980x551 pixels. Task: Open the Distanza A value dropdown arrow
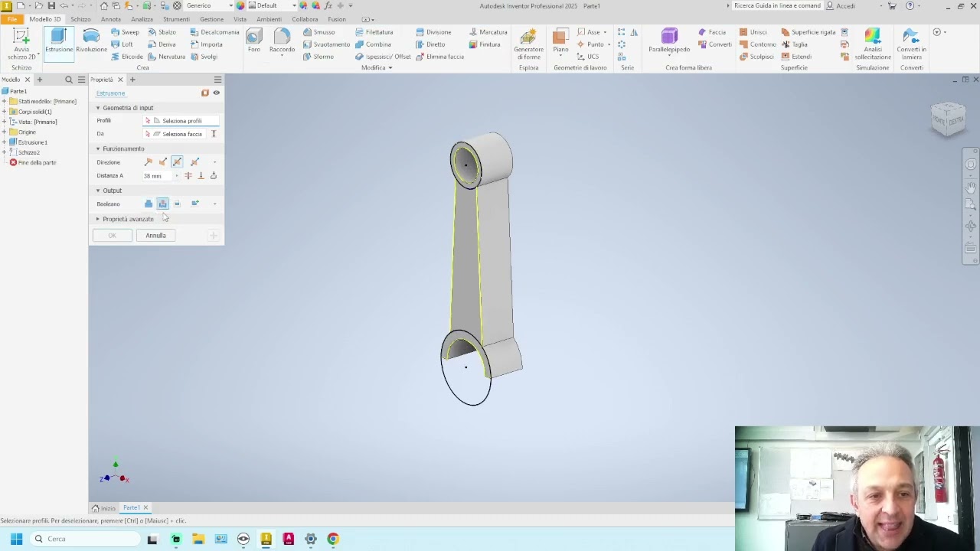[x=177, y=176]
